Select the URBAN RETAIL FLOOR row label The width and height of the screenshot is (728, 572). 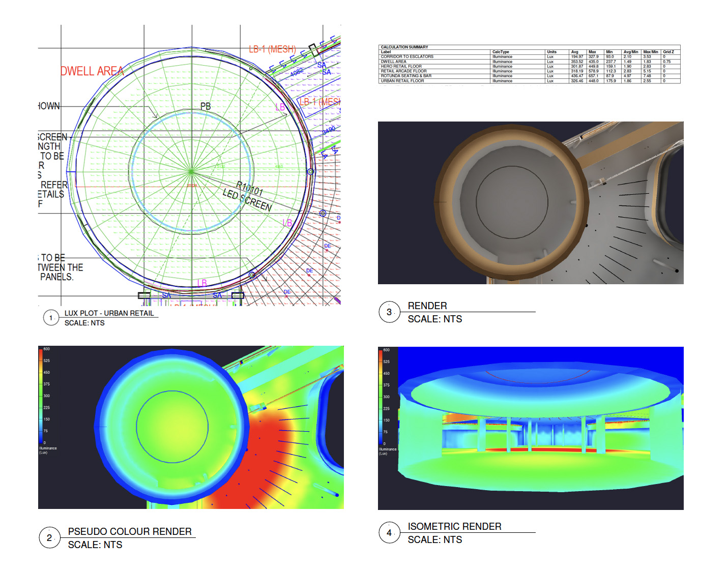click(x=402, y=81)
